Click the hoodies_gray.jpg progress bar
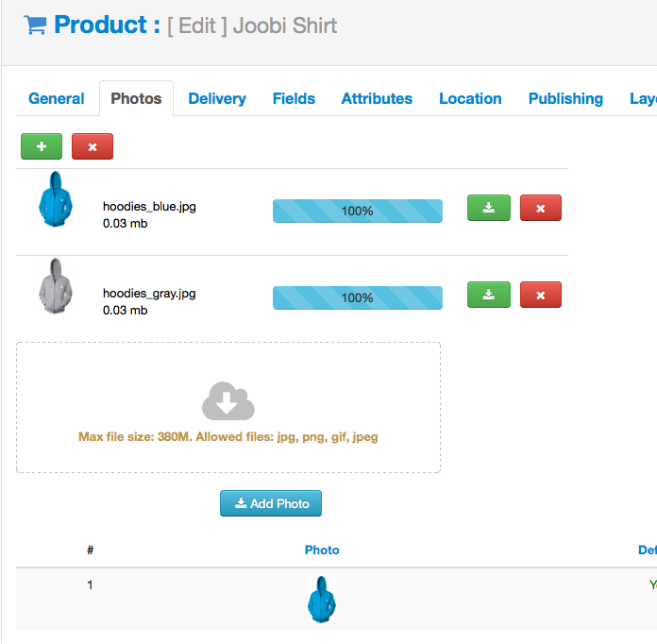This screenshot has width=657, height=644. tap(357, 297)
